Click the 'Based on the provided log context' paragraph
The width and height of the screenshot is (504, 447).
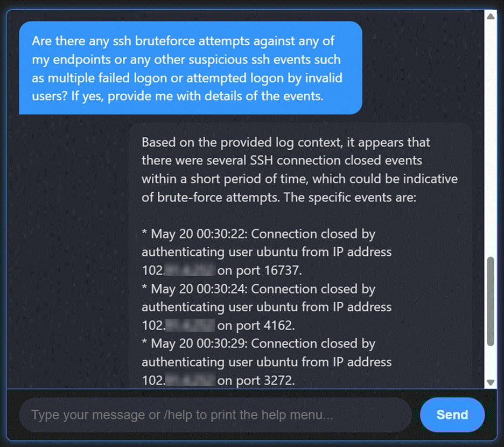click(299, 170)
